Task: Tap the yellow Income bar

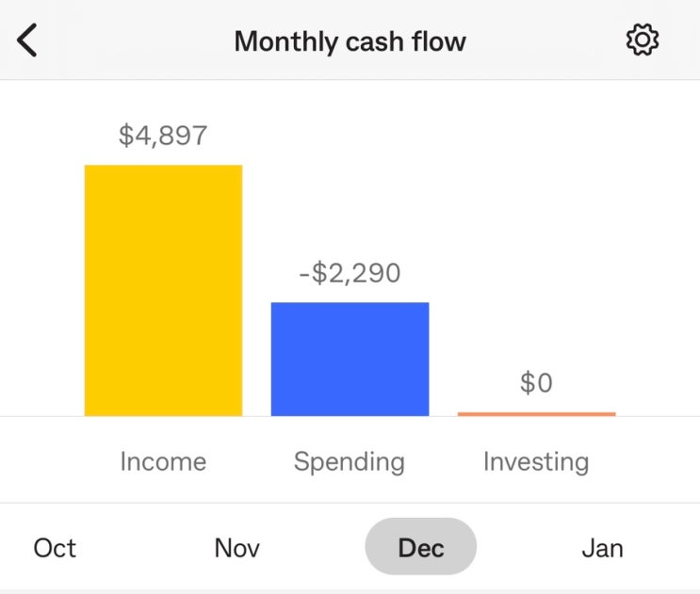Action: [x=163, y=290]
